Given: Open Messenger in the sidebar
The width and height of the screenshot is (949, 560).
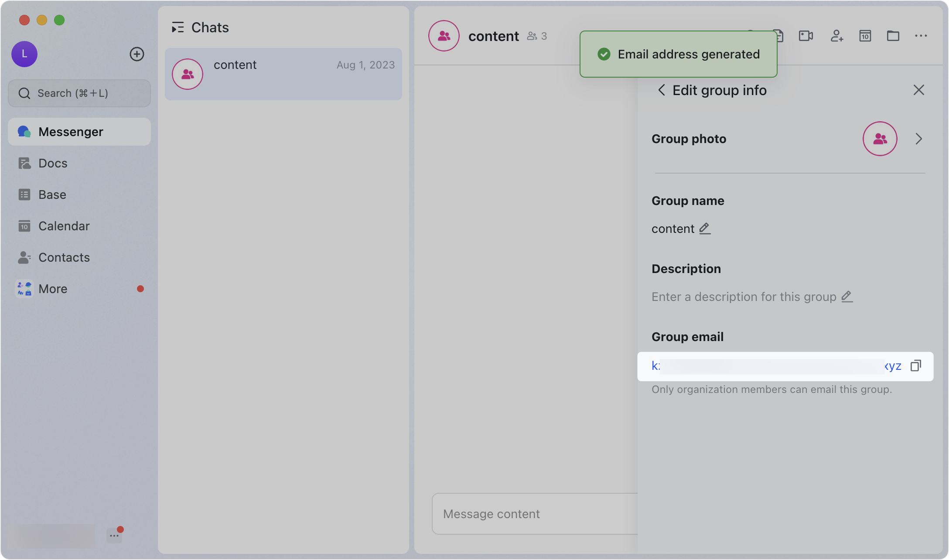Looking at the screenshot, I should pyautogui.click(x=79, y=132).
